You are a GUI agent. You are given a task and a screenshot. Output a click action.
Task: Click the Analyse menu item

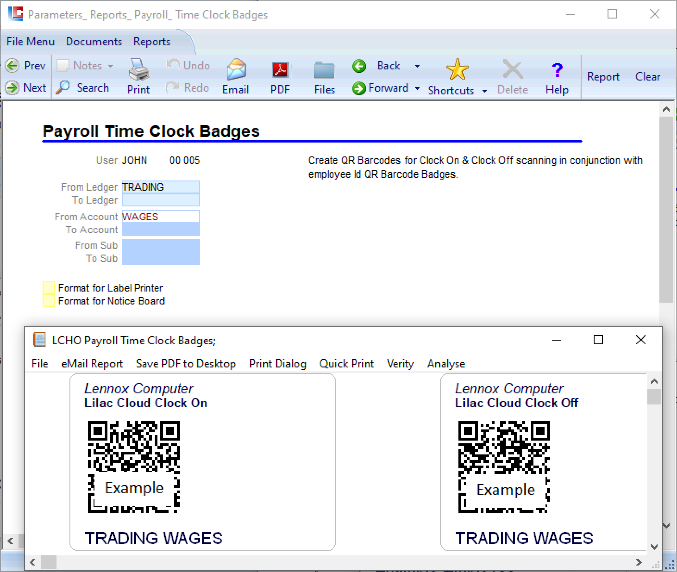446,363
